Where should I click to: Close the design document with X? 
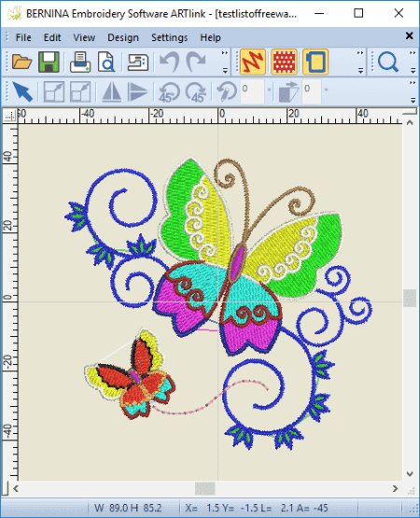pyautogui.click(x=409, y=35)
